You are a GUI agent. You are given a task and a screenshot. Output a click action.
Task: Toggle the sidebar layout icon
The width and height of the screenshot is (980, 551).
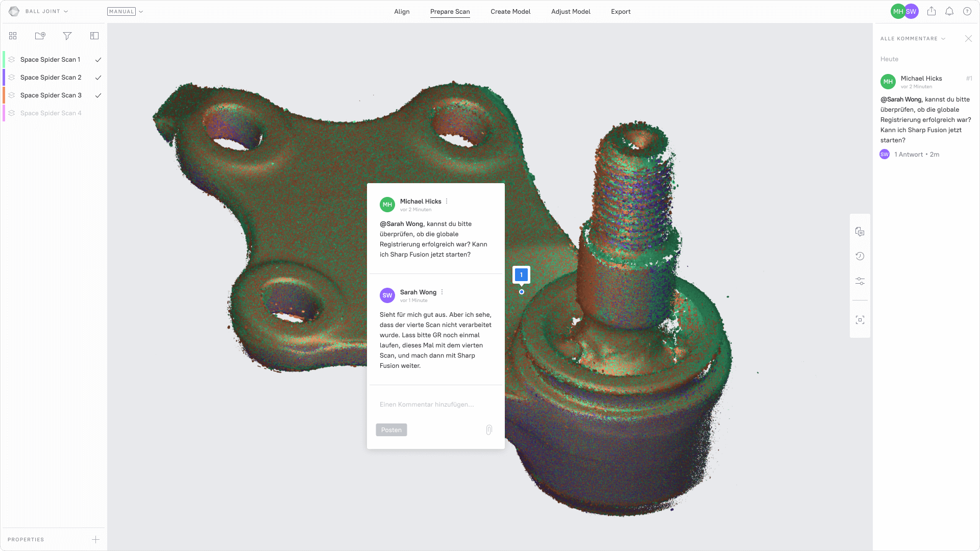(x=94, y=36)
